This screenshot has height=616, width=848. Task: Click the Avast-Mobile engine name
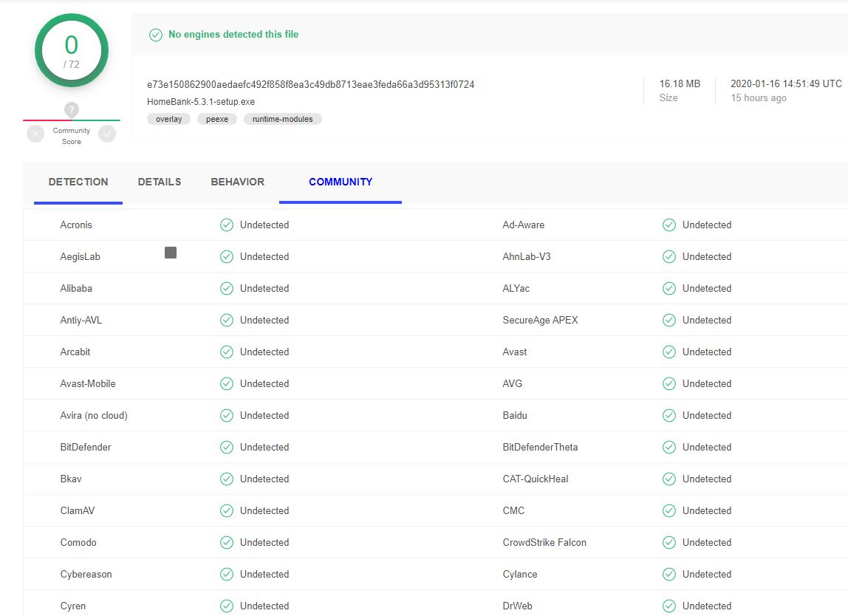(88, 383)
